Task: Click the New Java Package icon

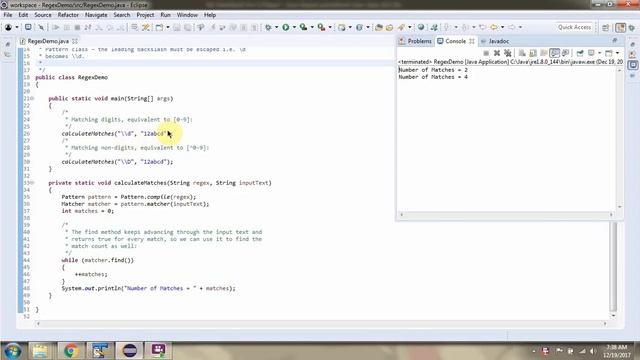Action: (342, 27)
